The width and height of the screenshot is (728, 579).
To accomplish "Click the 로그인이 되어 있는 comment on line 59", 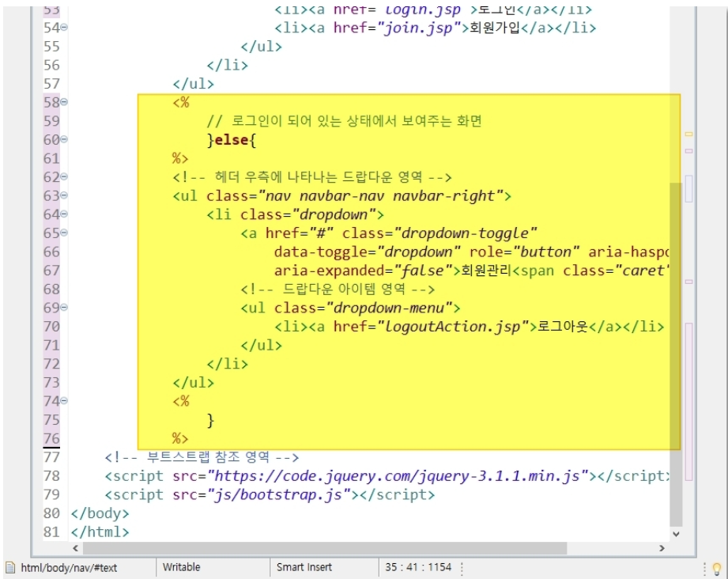I will (x=344, y=121).
